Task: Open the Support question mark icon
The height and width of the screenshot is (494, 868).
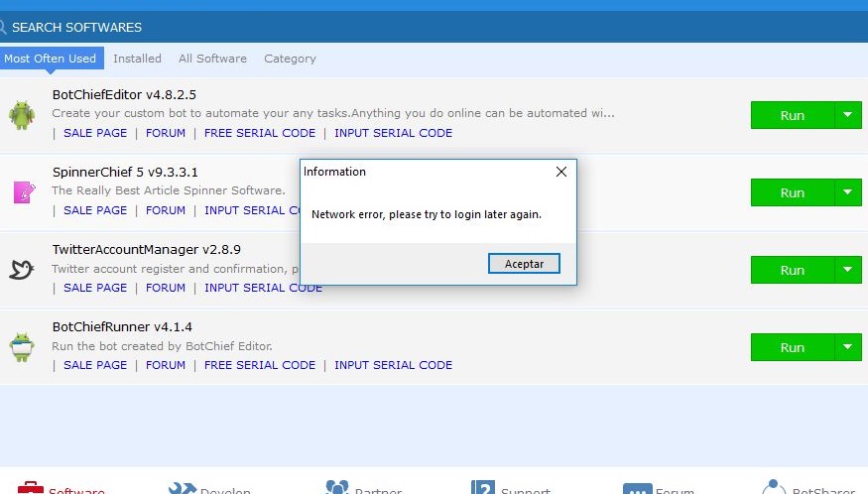Action: pos(483,488)
